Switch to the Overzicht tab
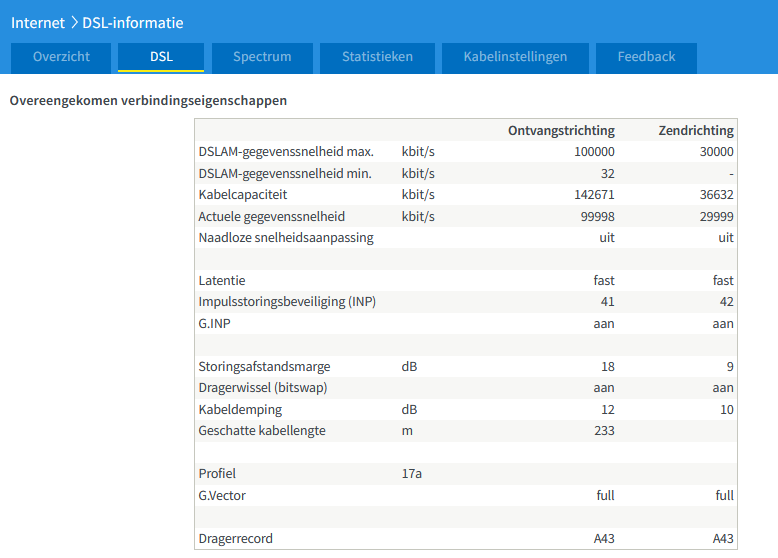The width and height of the screenshot is (778, 558). [61, 57]
